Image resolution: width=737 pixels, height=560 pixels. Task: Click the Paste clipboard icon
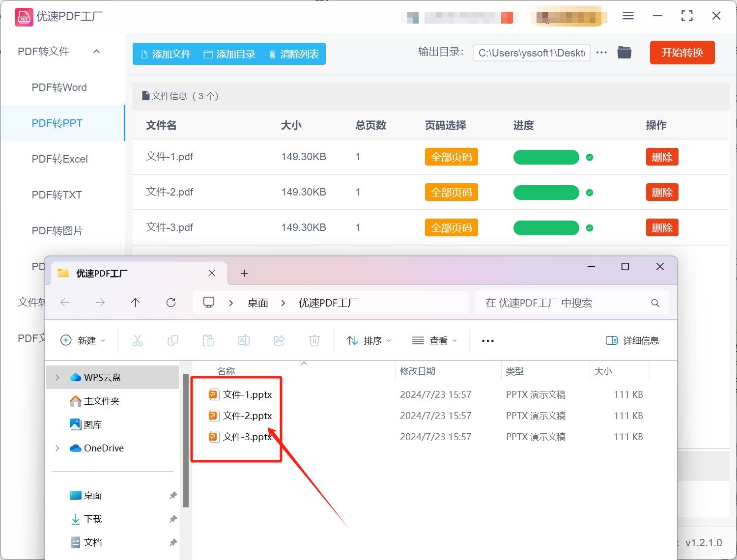coord(208,340)
